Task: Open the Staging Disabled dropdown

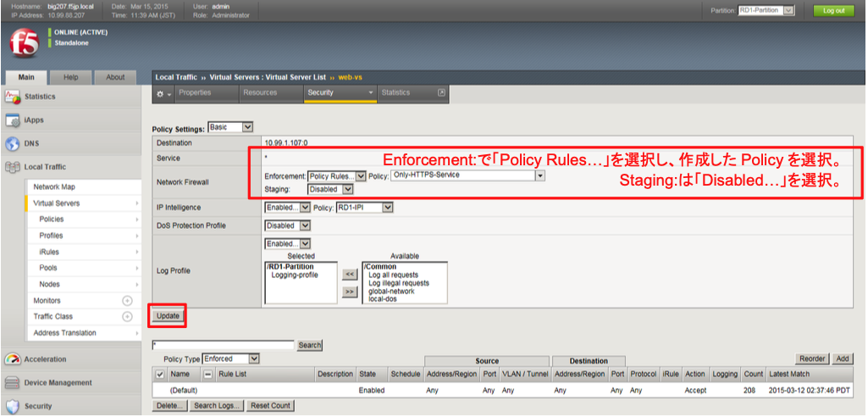Action: tap(330, 189)
